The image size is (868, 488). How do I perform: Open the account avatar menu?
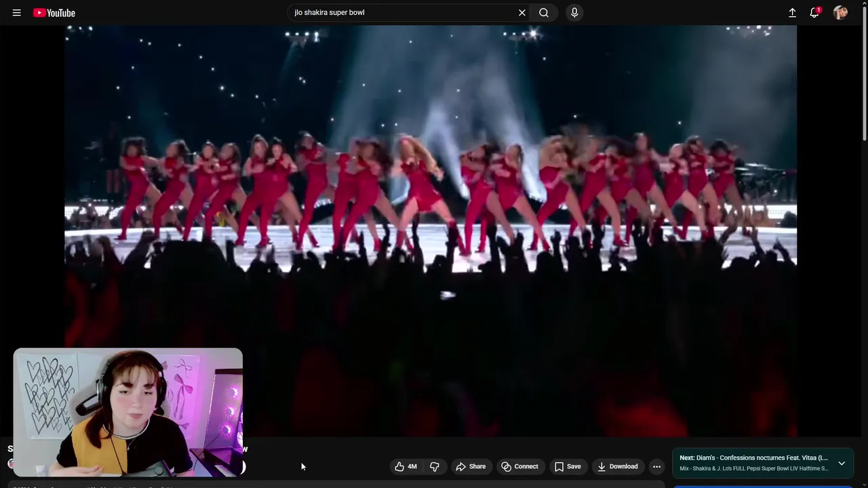(x=840, y=13)
